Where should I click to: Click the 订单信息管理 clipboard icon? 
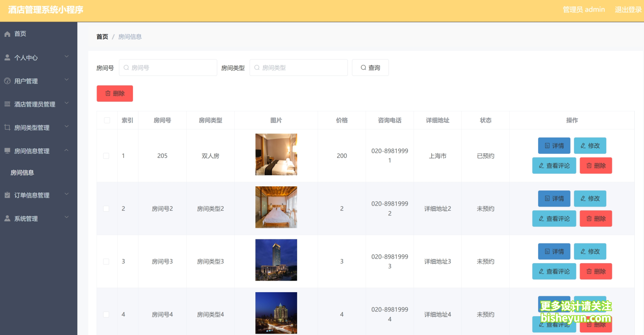point(7,195)
